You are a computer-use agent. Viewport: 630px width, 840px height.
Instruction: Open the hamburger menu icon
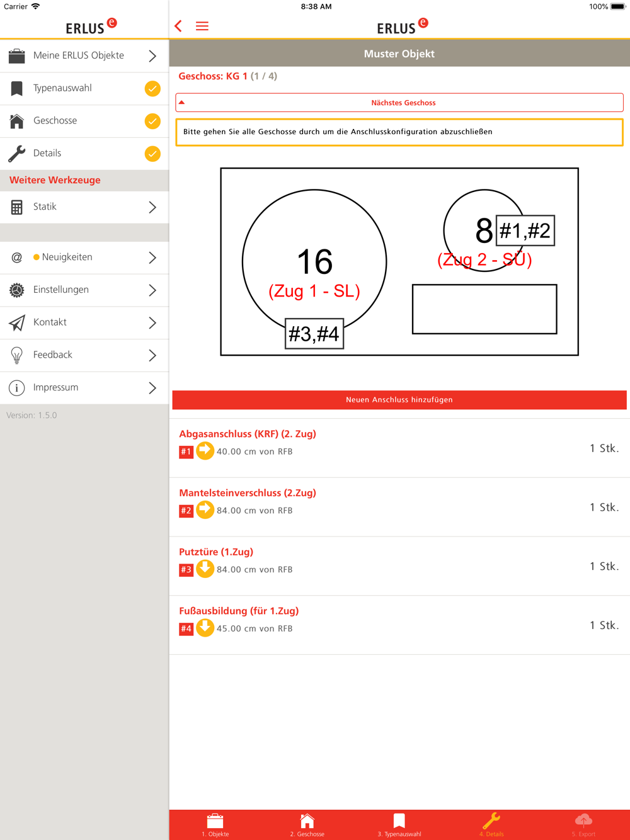[x=202, y=26]
